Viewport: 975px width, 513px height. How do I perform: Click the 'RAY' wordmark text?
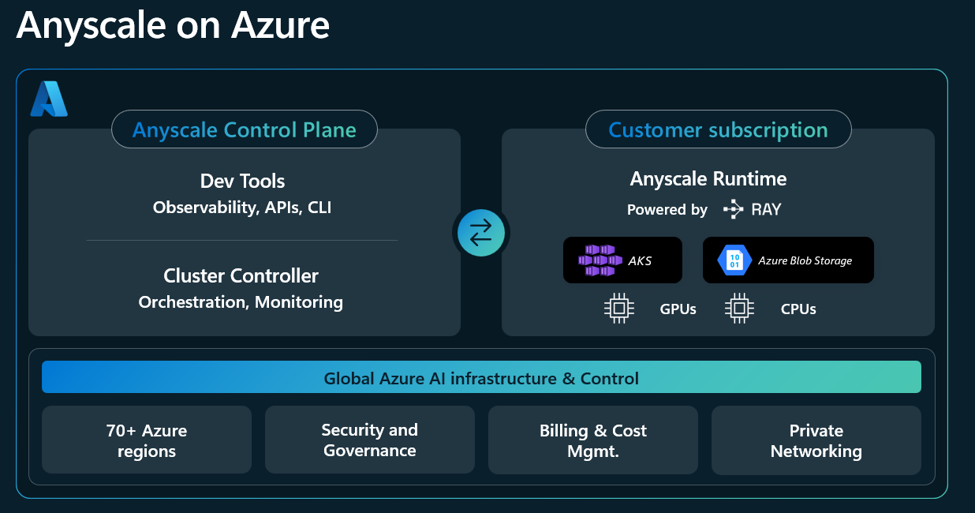(x=766, y=210)
